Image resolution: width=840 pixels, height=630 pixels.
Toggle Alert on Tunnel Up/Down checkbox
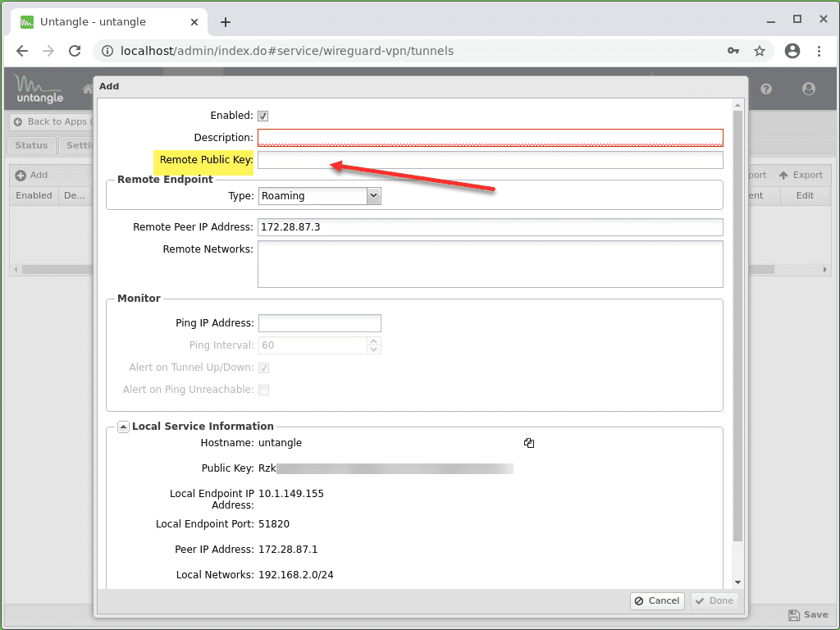pos(263,367)
